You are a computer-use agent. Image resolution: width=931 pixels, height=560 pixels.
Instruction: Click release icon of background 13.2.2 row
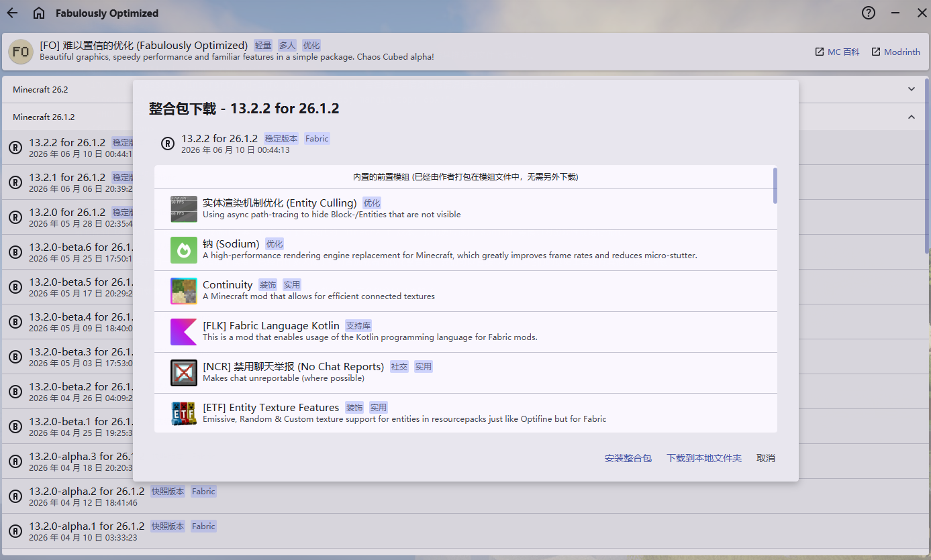[15, 148]
